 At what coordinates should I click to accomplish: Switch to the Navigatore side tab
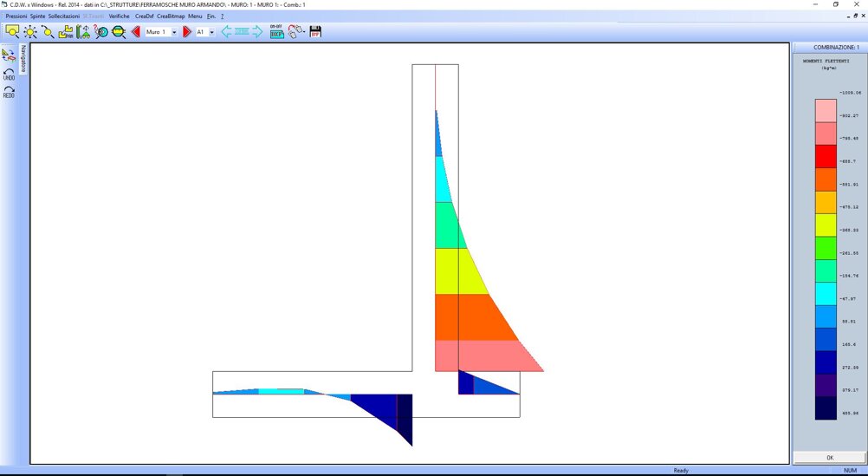pyautogui.click(x=23, y=59)
